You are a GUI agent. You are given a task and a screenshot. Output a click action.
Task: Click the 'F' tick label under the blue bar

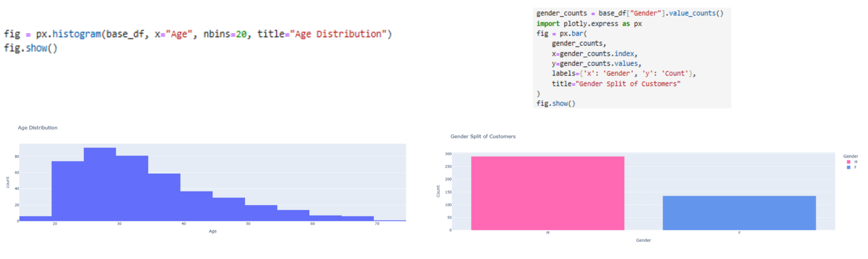[739, 234]
